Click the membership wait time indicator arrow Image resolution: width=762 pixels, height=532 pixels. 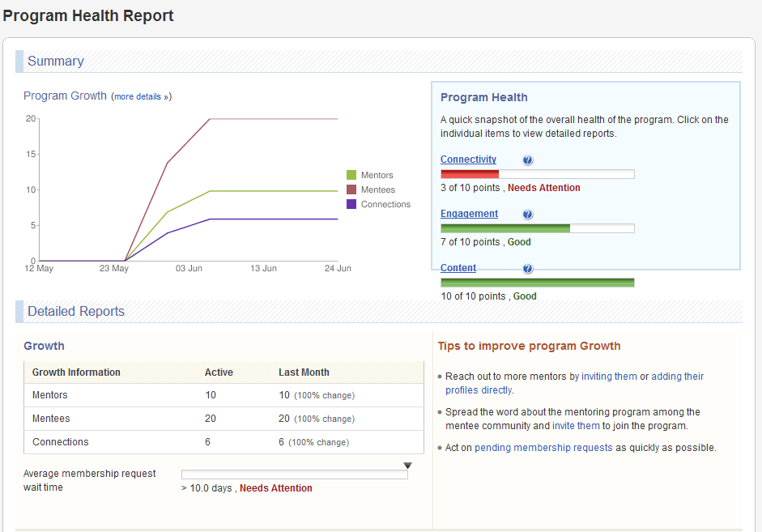click(408, 466)
